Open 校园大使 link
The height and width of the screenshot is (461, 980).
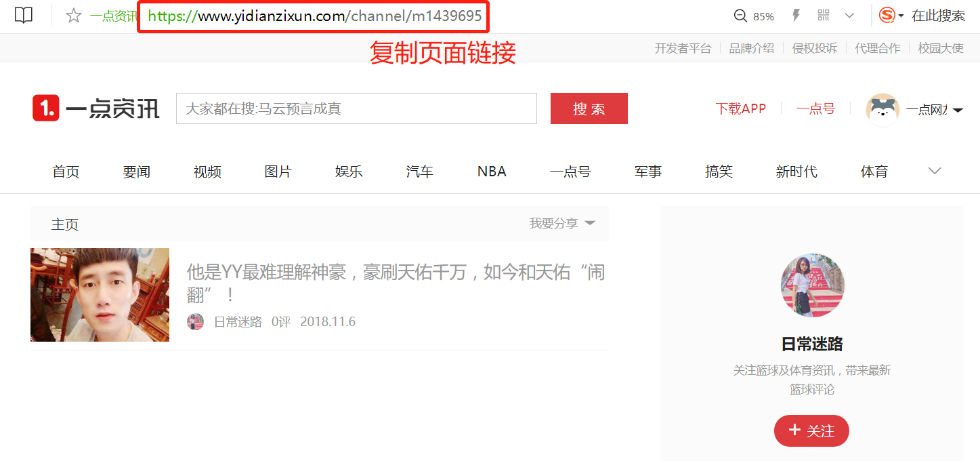941,48
